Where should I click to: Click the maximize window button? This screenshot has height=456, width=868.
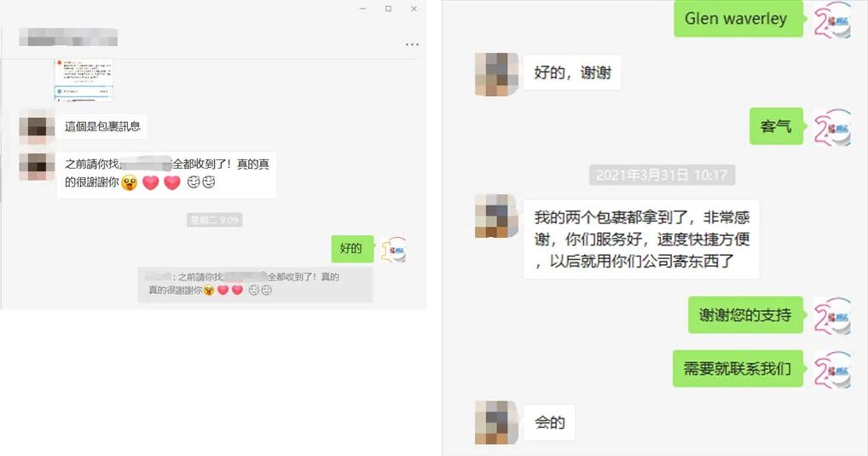(389, 9)
